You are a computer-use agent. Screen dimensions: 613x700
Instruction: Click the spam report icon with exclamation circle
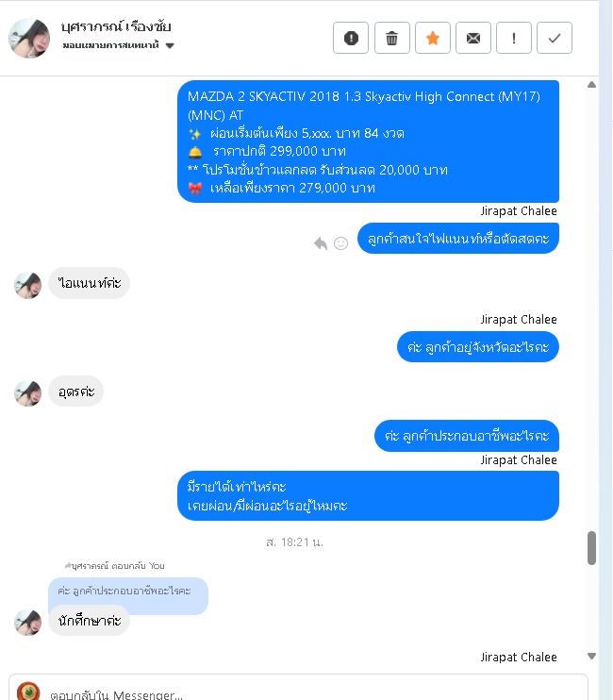(351, 38)
